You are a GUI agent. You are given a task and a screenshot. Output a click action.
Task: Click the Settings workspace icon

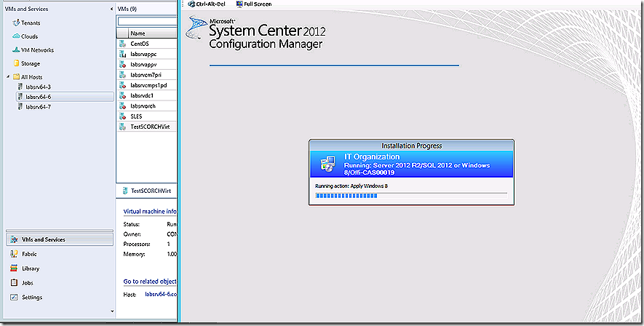click(x=14, y=297)
